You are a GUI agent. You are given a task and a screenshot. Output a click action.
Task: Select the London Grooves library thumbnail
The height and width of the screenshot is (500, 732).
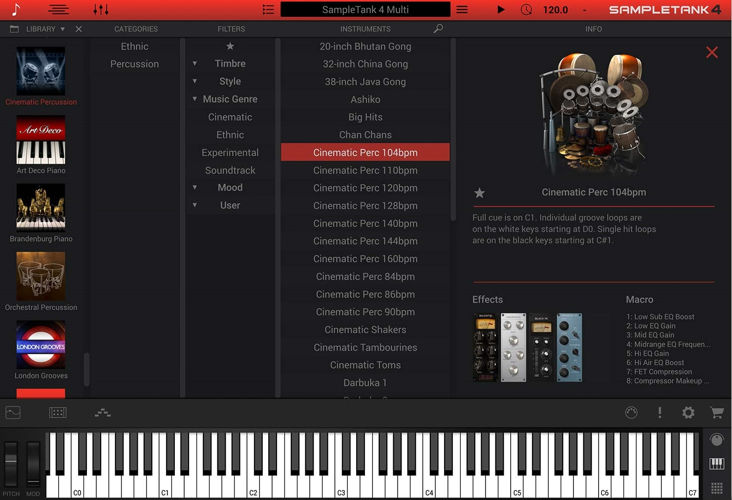click(41, 346)
